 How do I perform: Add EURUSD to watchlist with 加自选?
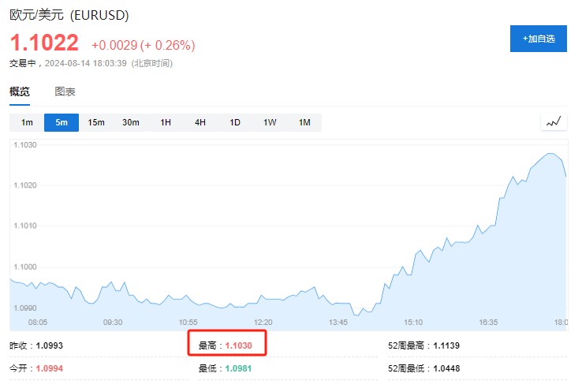click(538, 38)
